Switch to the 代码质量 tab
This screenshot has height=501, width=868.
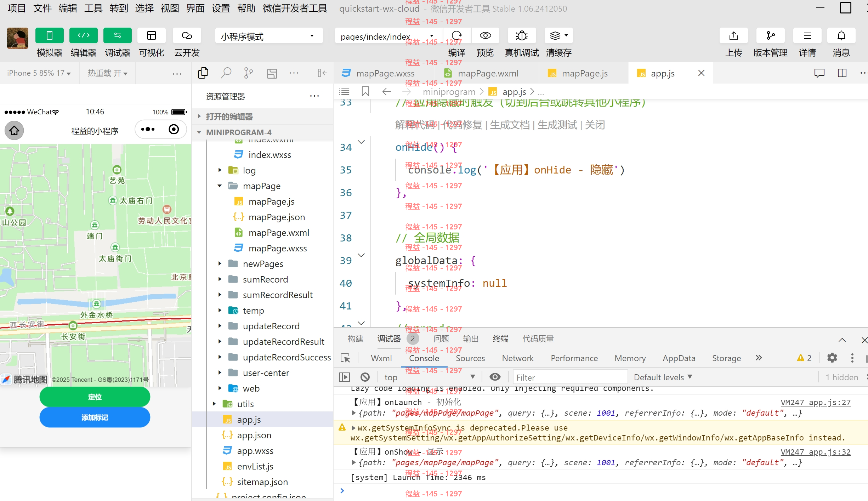point(538,339)
